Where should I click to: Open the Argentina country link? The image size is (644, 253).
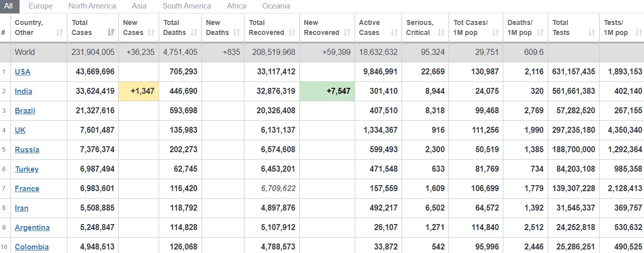pos(32,228)
